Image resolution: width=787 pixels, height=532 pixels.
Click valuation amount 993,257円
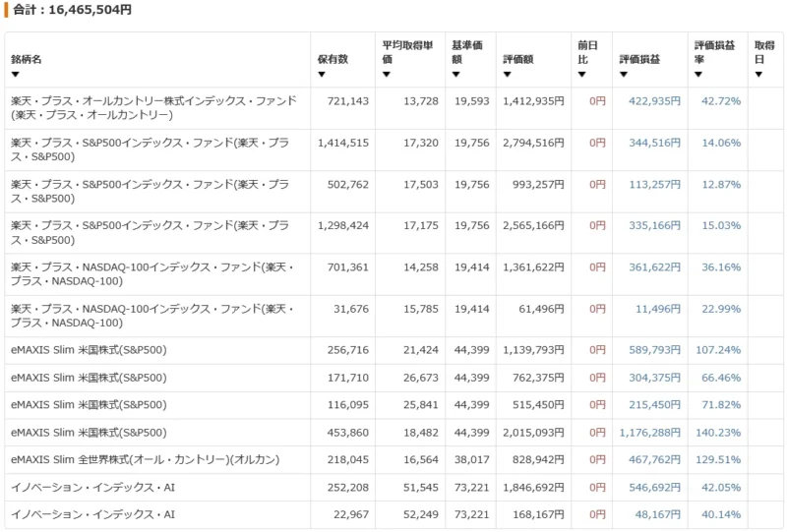[x=538, y=184]
